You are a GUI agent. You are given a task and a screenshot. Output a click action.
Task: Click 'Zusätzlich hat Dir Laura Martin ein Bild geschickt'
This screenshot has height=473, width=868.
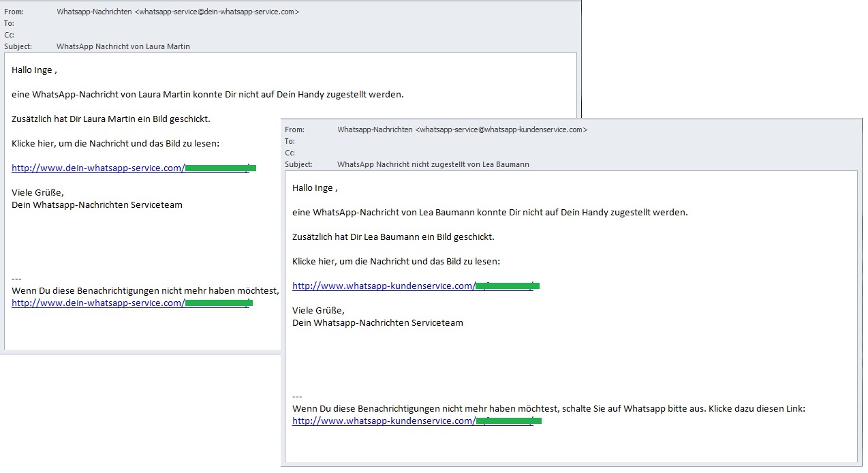click(111, 119)
